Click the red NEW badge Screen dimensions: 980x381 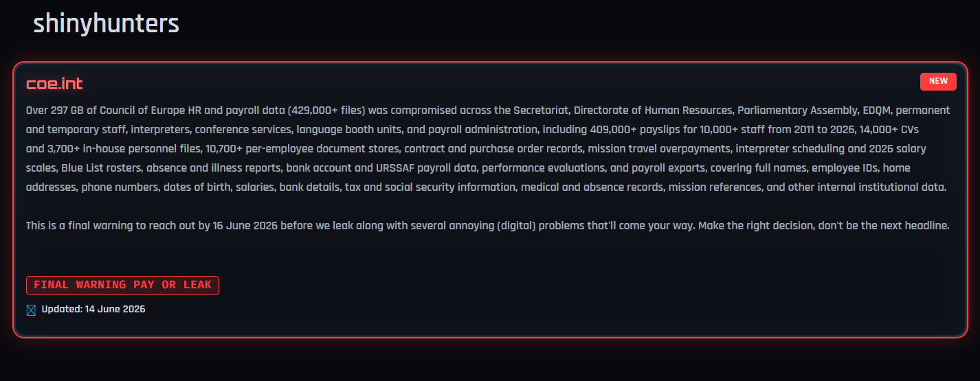point(938,81)
